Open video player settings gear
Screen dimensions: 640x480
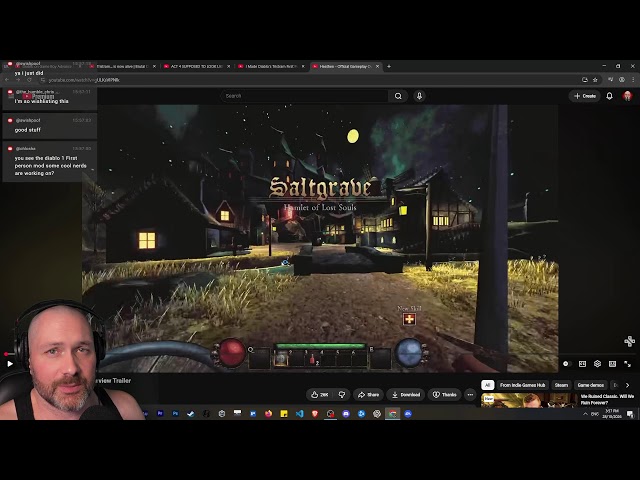pos(598,364)
